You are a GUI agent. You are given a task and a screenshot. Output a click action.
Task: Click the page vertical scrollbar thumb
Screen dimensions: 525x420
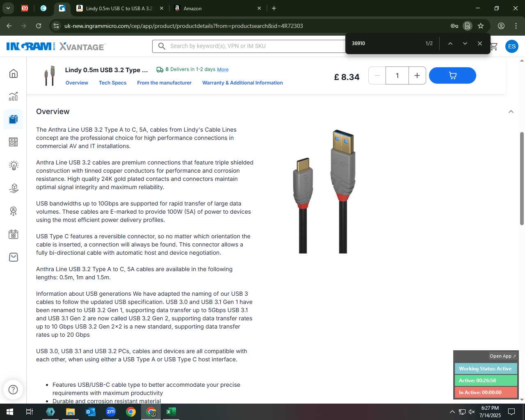pyautogui.click(x=522, y=178)
